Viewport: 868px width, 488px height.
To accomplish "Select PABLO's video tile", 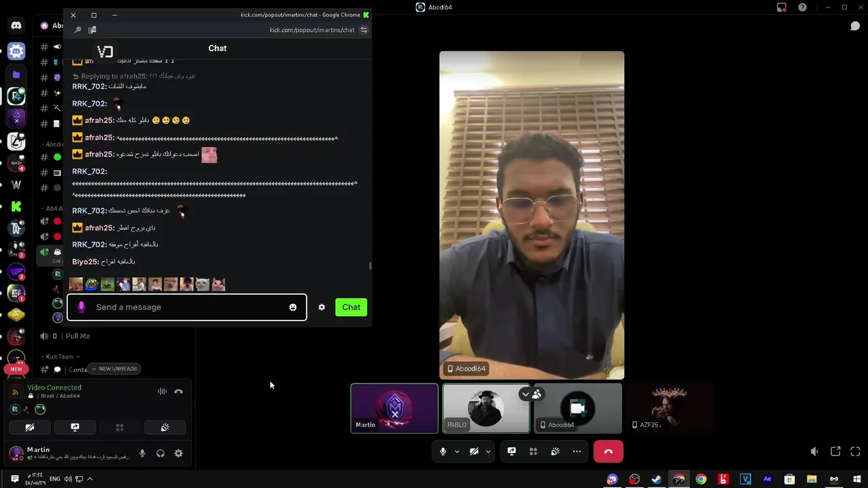I will coord(486,408).
